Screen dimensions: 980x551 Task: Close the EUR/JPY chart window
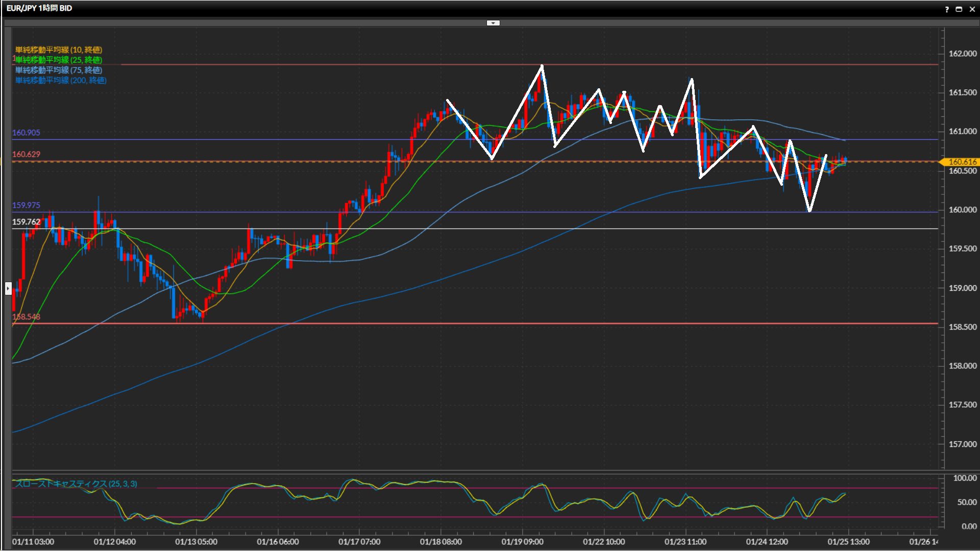coord(972,9)
